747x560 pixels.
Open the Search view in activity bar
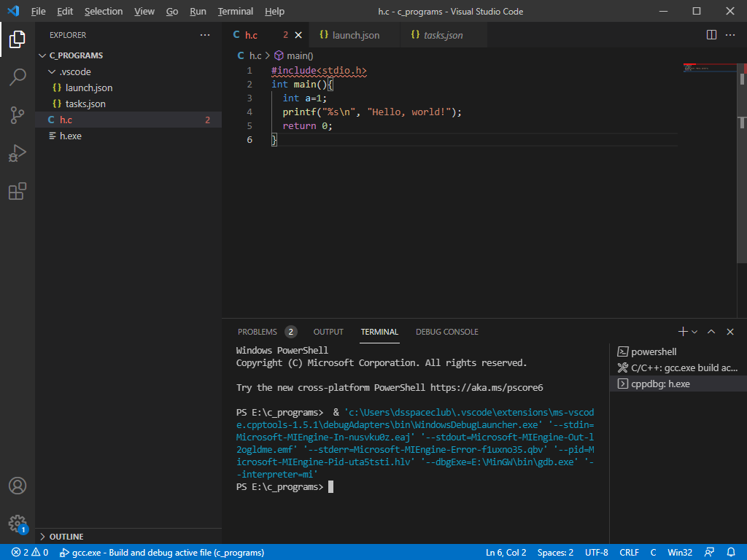18,77
